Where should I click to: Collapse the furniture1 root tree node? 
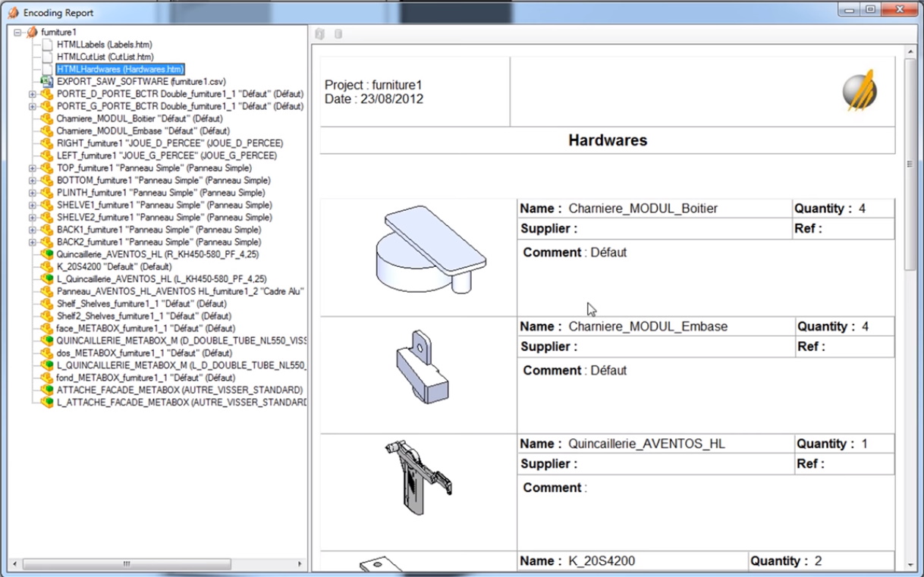coord(17,33)
